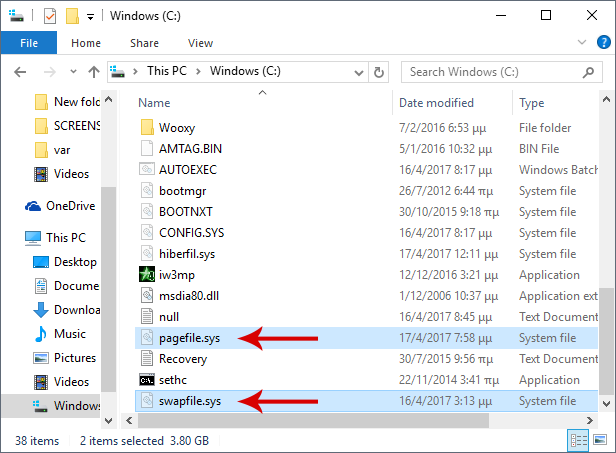Click the New folder quick access icon
Image resolution: width=616 pixels, height=453 pixels.
click(x=72, y=16)
